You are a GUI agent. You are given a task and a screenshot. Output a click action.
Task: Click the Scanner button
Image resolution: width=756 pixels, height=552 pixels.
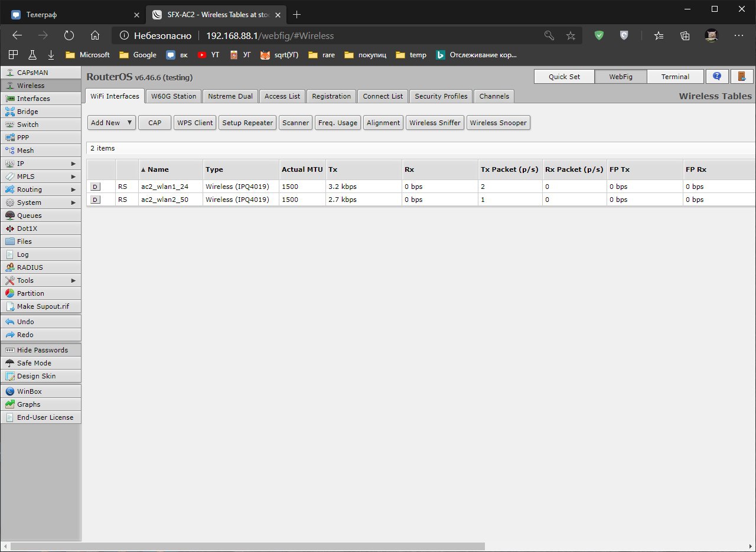[295, 123]
